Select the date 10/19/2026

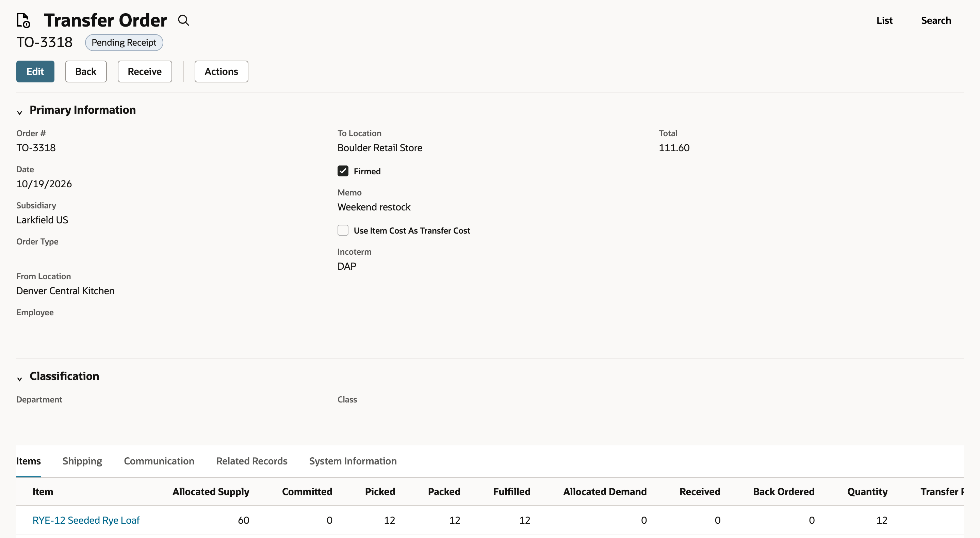[x=44, y=184]
